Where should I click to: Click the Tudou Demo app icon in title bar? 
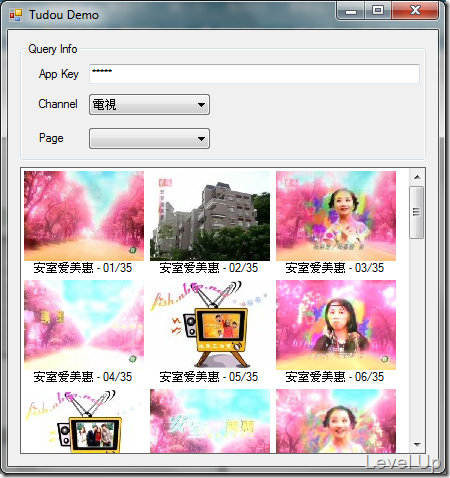tap(16, 15)
